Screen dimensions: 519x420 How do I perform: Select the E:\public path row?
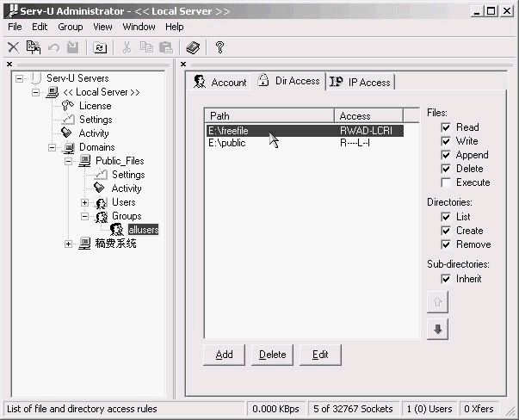(305, 143)
